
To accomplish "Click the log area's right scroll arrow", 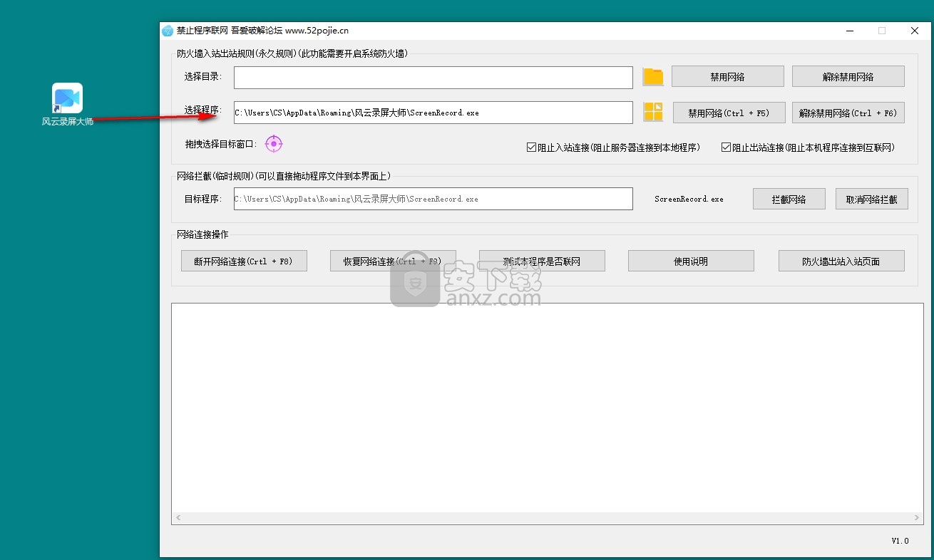I will point(918,518).
